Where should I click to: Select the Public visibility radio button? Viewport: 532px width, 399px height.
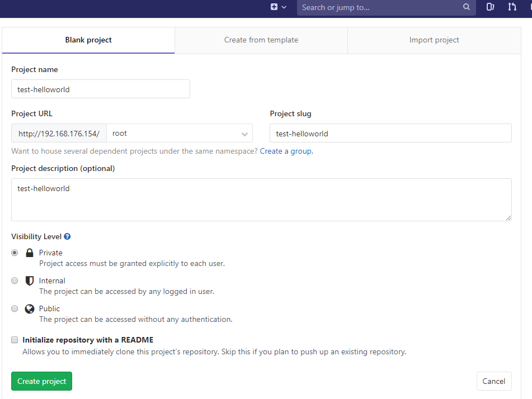(15, 308)
